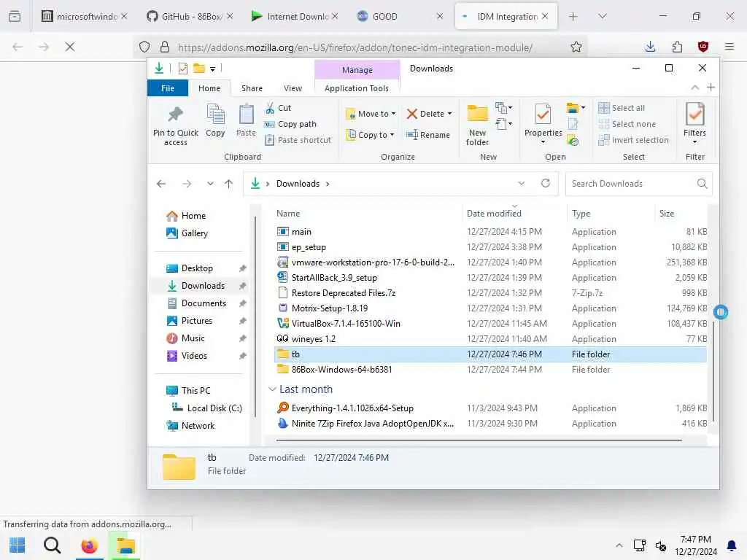Select wineyes 1.2 file
This screenshot has height=560, width=747.
[x=491, y=338]
